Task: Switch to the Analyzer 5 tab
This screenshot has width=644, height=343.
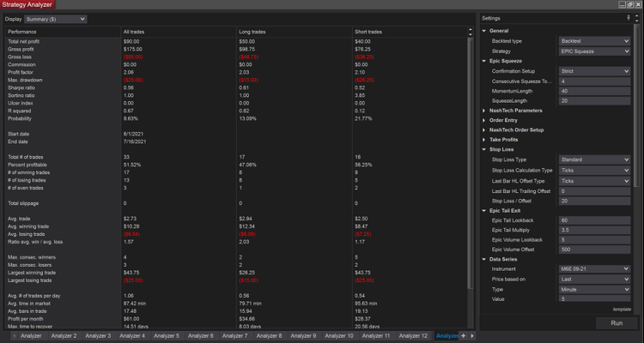Action: click(x=166, y=336)
